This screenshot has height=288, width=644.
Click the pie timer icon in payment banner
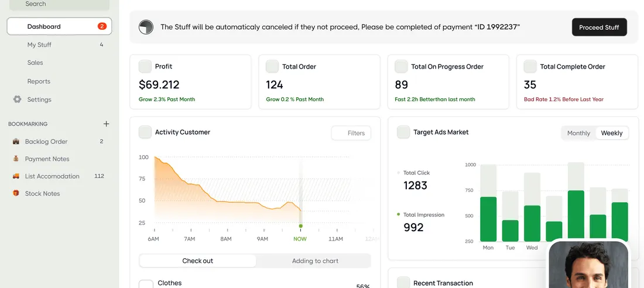coord(146,27)
